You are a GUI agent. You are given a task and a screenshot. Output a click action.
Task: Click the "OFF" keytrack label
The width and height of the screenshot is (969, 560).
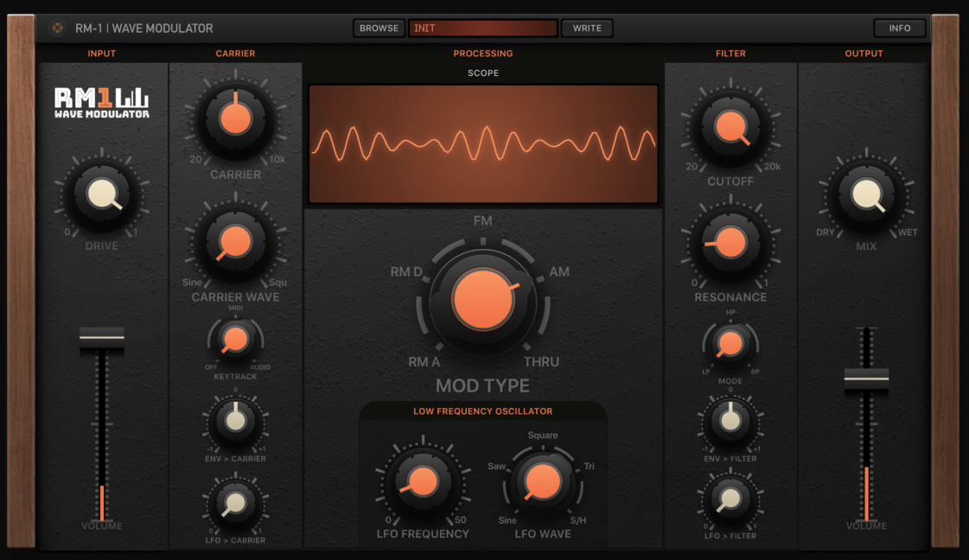point(211,367)
